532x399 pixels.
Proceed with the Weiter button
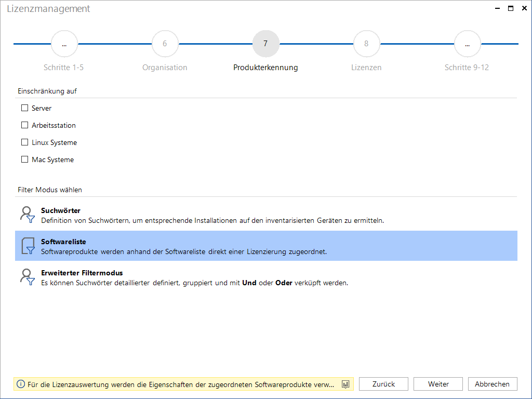[438, 384]
